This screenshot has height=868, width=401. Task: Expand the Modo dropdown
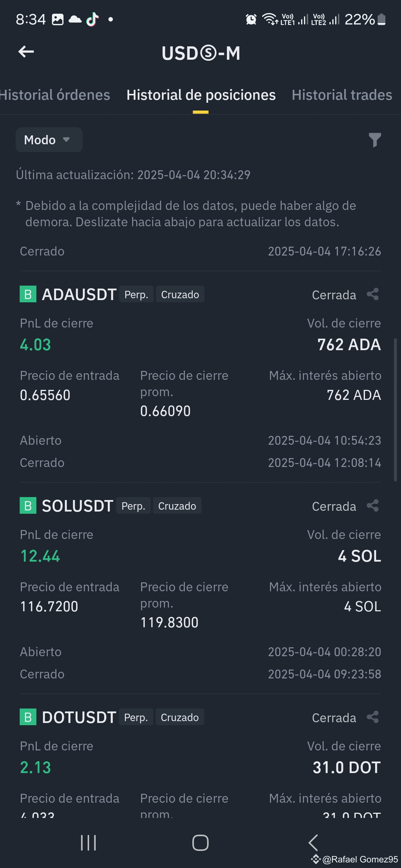tap(49, 140)
